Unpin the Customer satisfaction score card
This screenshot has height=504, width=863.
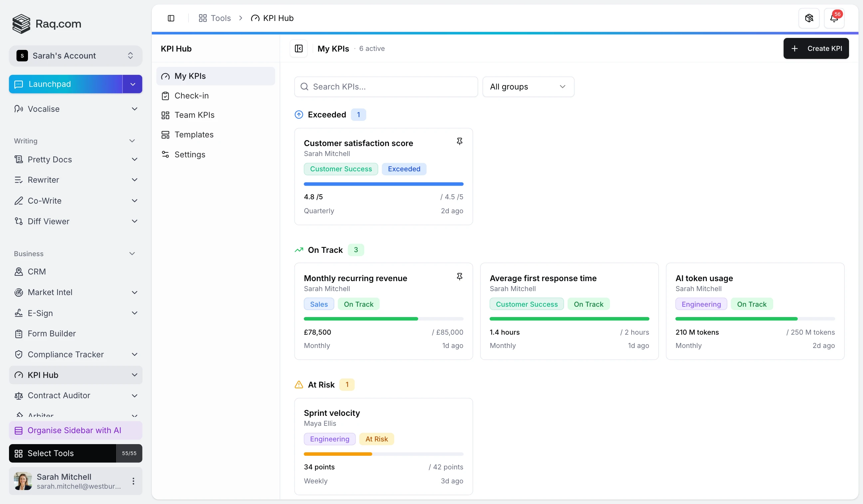point(459,141)
